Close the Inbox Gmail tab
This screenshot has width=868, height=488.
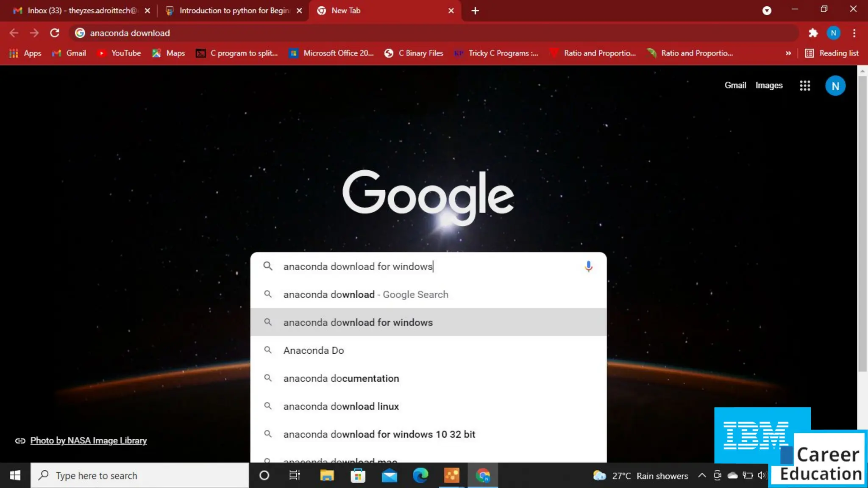click(x=147, y=11)
